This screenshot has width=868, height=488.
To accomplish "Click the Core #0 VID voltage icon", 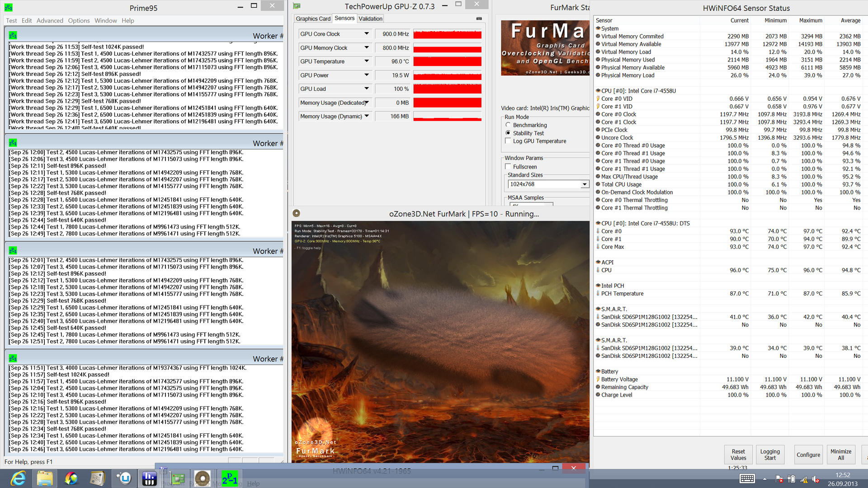I will (598, 99).
